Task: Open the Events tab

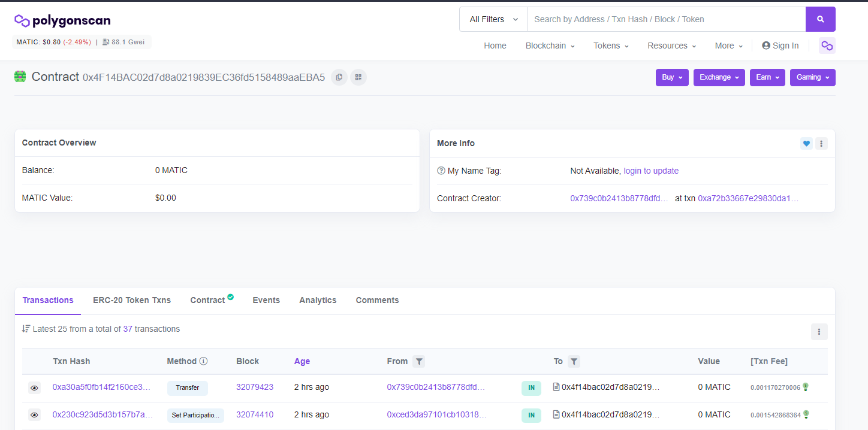Action: tap(266, 300)
